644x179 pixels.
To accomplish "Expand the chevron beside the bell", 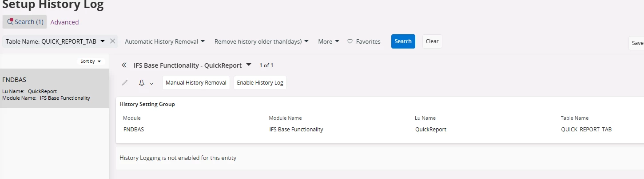I will click(151, 83).
